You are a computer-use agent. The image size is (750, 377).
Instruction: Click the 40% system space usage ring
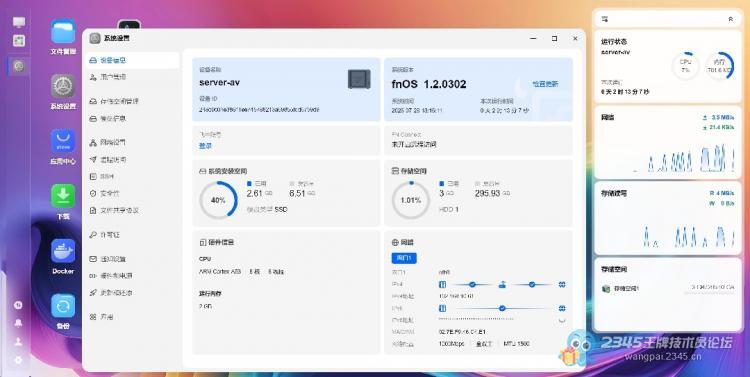pos(218,200)
